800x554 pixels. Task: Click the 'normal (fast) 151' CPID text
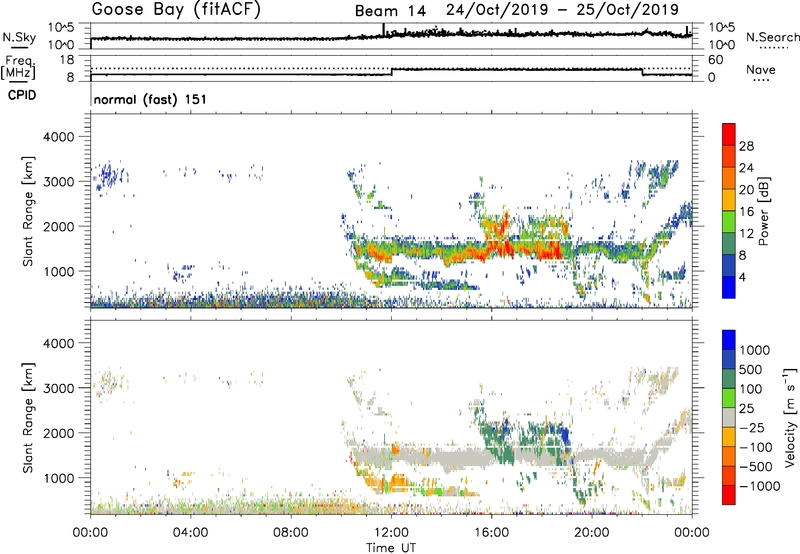click(x=150, y=99)
